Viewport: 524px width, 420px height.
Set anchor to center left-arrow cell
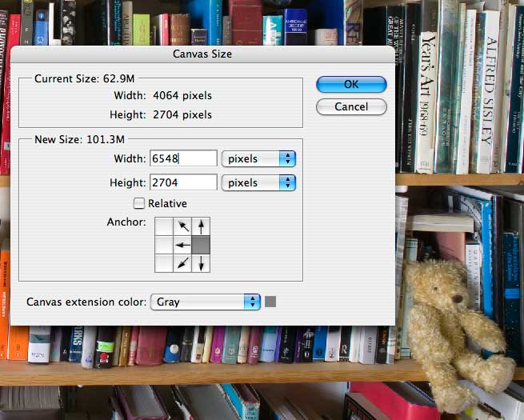click(x=182, y=245)
